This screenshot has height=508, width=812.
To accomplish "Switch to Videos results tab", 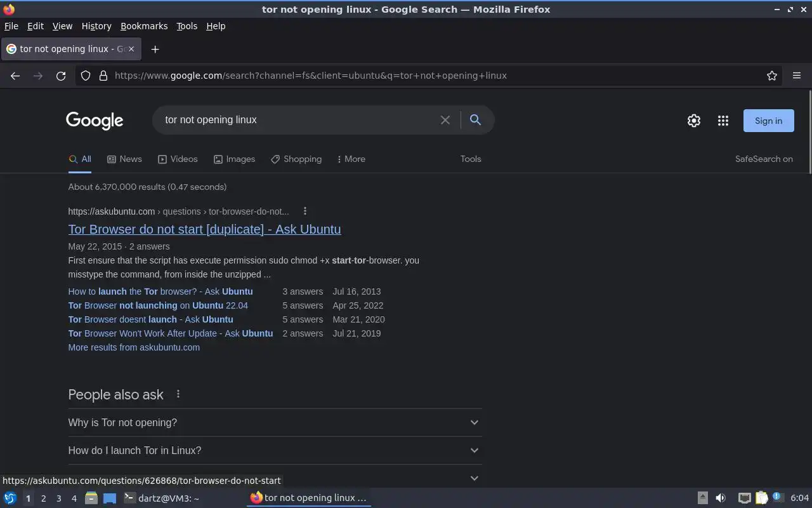I will (x=178, y=159).
